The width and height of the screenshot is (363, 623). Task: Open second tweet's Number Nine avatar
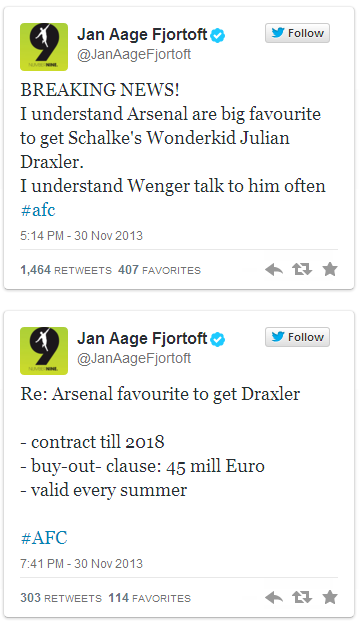[x=44, y=351]
